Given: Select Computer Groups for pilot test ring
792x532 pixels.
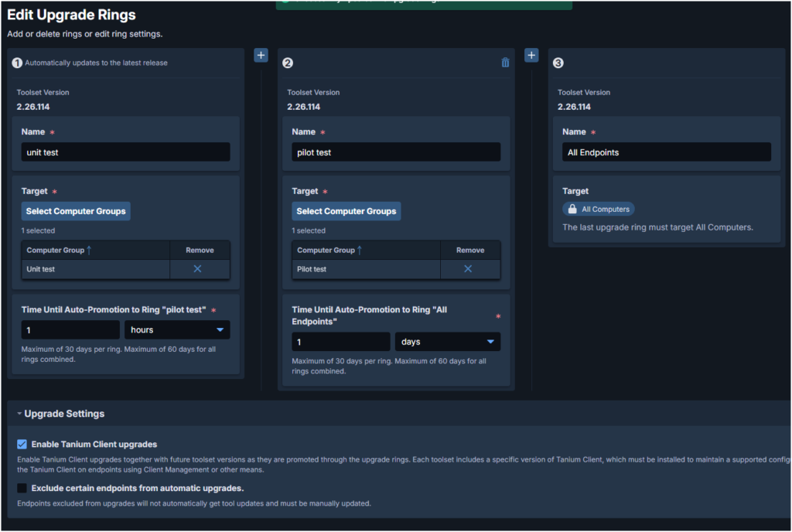Looking at the screenshot, I should [346, 211].
